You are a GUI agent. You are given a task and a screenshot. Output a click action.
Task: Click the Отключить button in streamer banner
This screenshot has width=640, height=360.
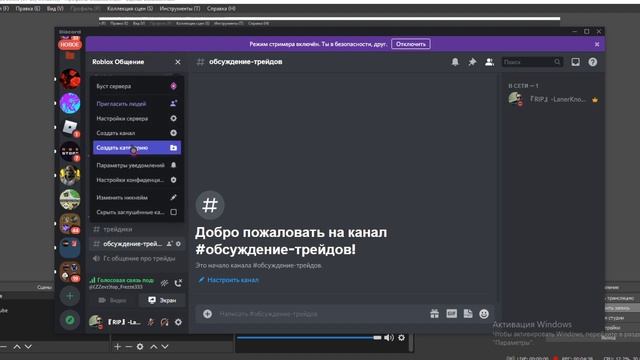tap(411, 44)
